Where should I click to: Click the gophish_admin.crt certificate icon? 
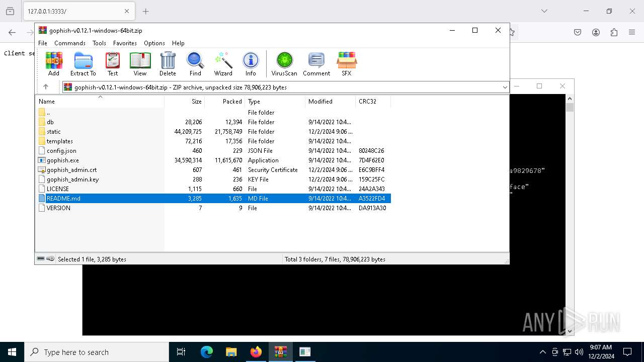(42, 170)
